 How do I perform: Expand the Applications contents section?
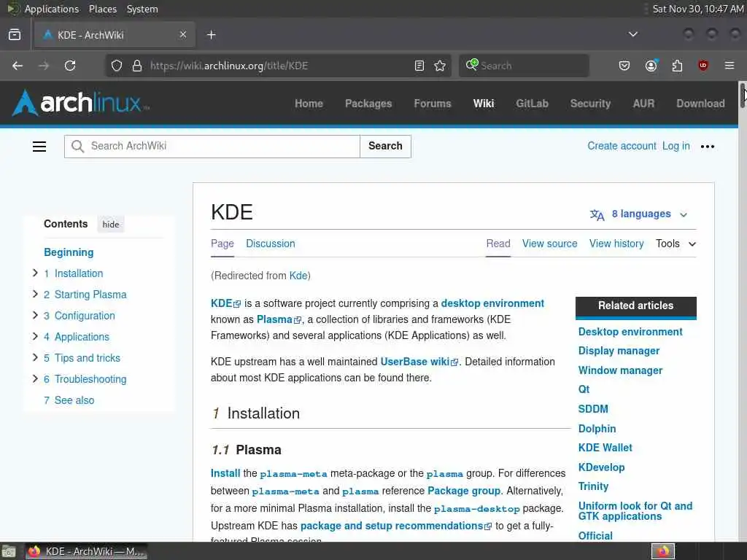tap(35, 336)
